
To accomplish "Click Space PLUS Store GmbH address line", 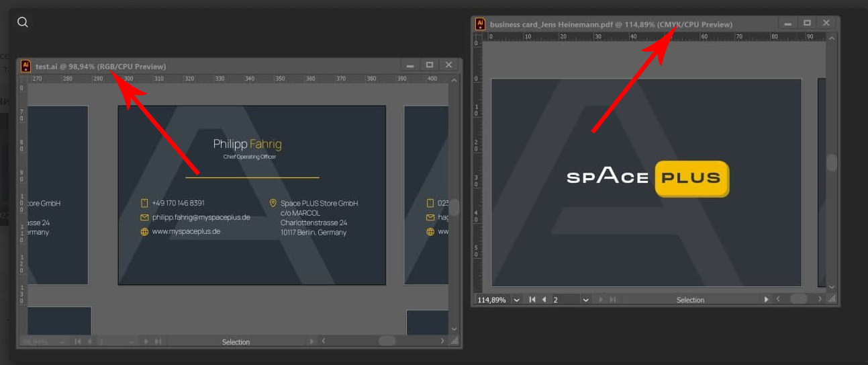I will 319,203.
